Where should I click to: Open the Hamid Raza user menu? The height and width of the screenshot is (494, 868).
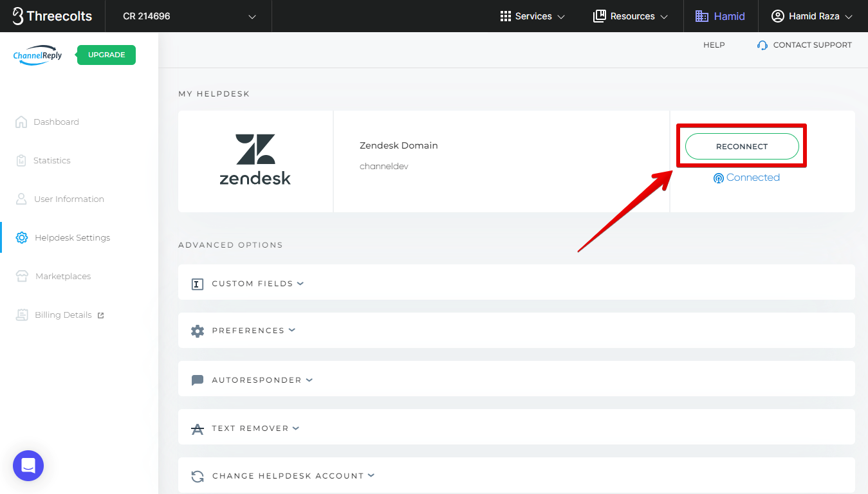pyautogui.click(x=812, y=16)
